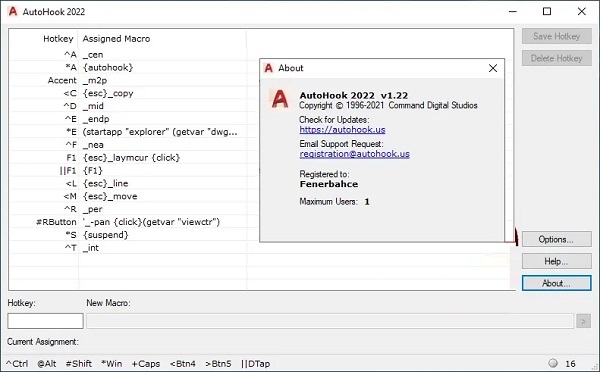Click the hotkey count 16 in status bar

click(x=571, y=364)
